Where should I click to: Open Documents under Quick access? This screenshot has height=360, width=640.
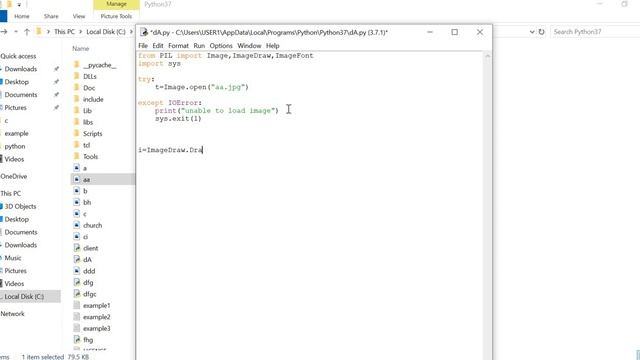tap(20, 95)
